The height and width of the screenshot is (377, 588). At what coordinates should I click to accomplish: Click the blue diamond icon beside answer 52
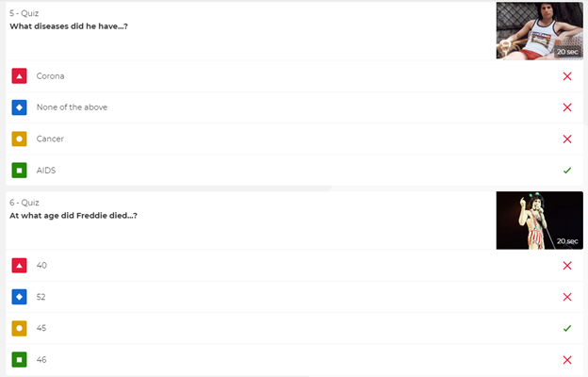(20, 297)
